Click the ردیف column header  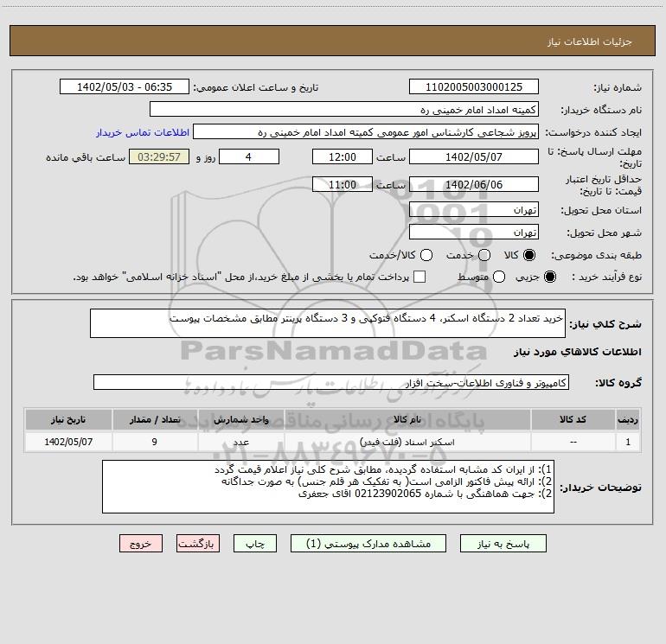click(628, 420)
